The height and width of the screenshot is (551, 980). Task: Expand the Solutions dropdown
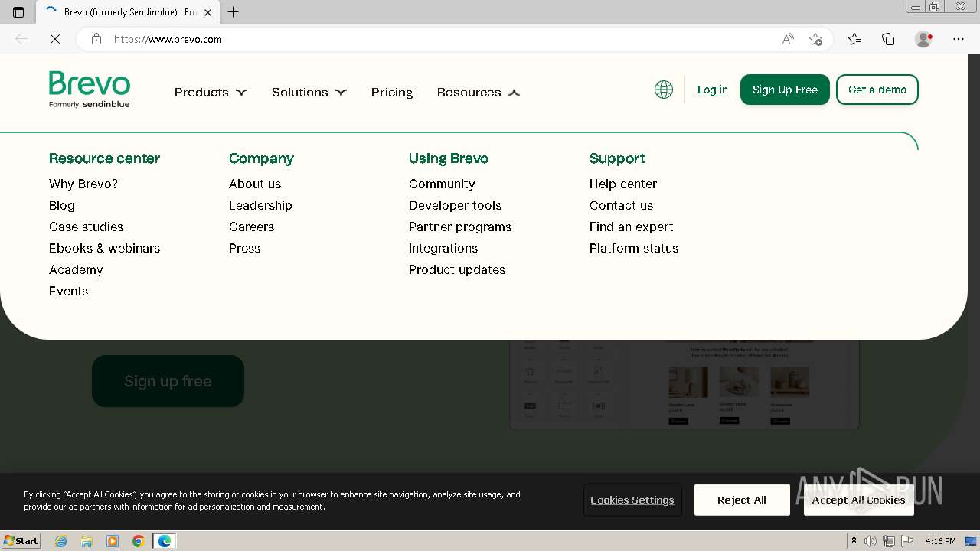coord(309,92)
